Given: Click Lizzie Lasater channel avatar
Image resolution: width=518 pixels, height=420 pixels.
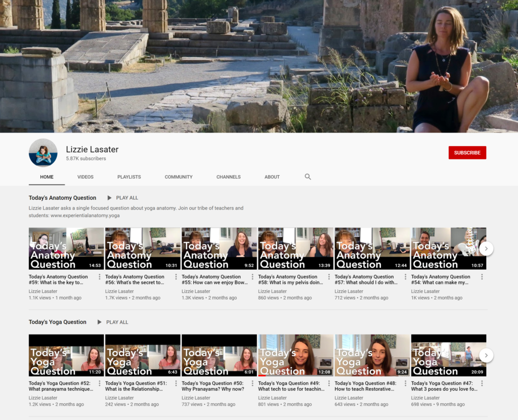Looking at the screenshot, I should tap(43, 153).
